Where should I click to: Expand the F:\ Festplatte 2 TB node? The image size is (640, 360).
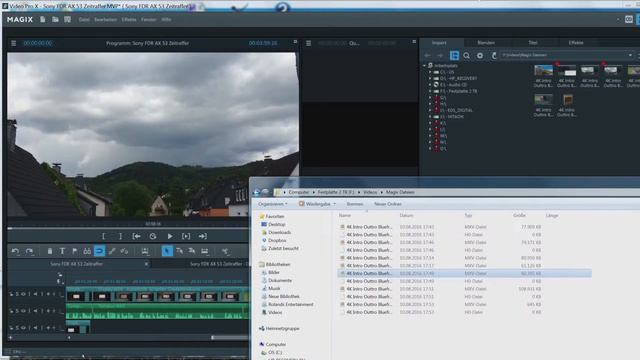pos(430,91)
